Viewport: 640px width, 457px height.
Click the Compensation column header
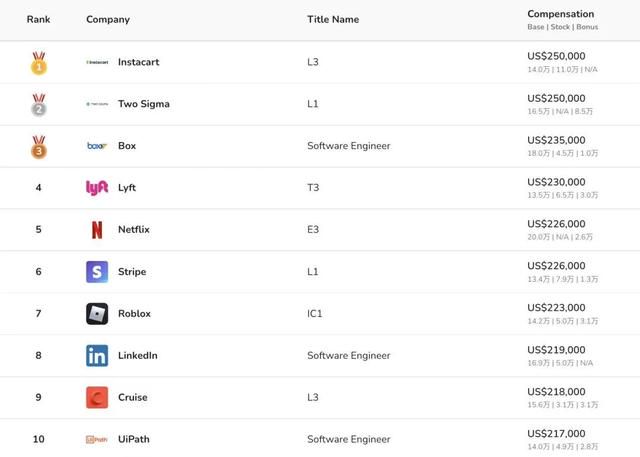tap(560, 14)
